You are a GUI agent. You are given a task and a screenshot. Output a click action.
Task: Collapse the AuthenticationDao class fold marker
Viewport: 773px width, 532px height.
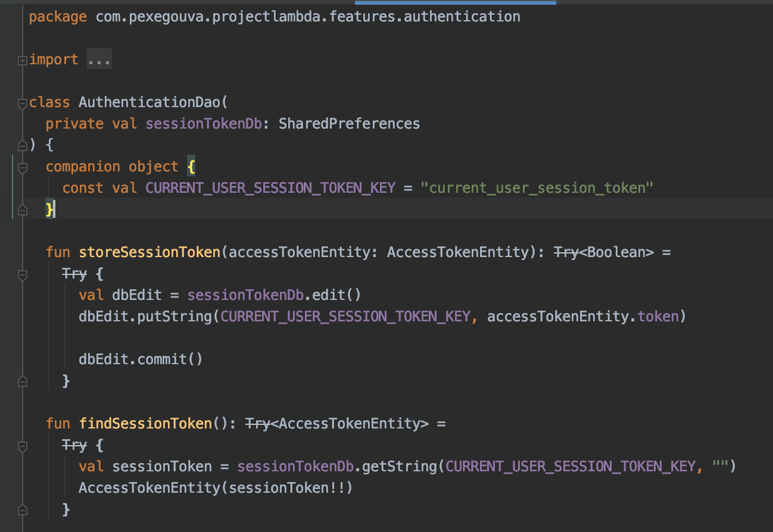pos(22,103)
